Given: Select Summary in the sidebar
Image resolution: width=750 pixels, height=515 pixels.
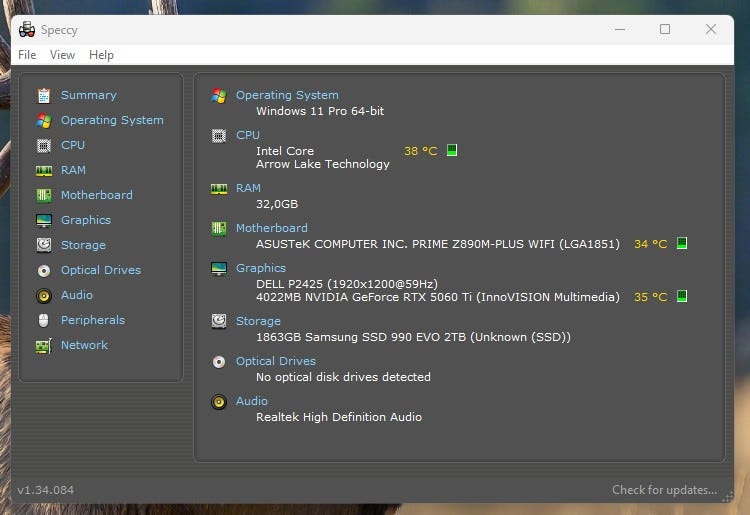Looking at the screenshot, I should click(x=88, y=95).
